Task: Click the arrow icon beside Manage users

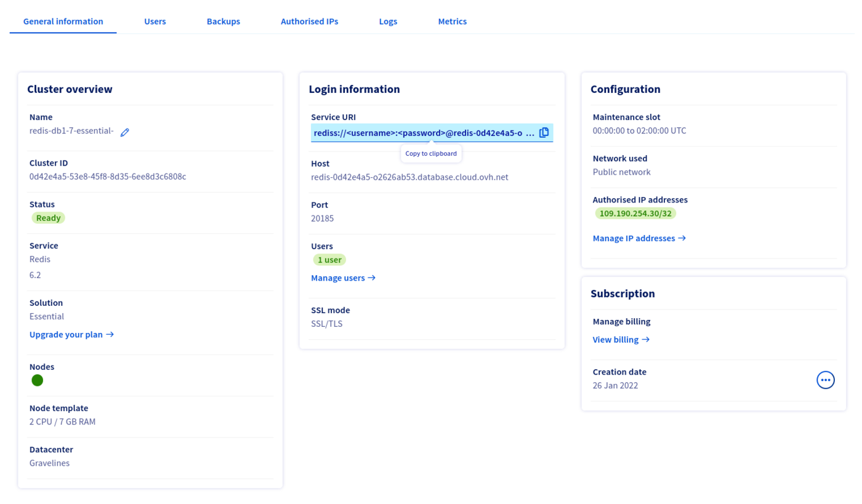Action: pos(371,278)
